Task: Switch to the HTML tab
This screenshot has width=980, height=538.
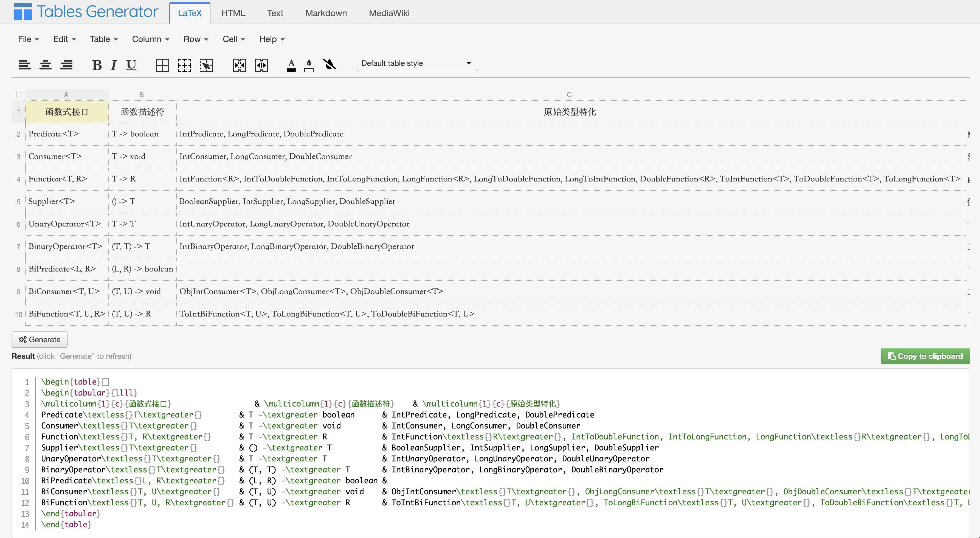Action: (233, 13)
